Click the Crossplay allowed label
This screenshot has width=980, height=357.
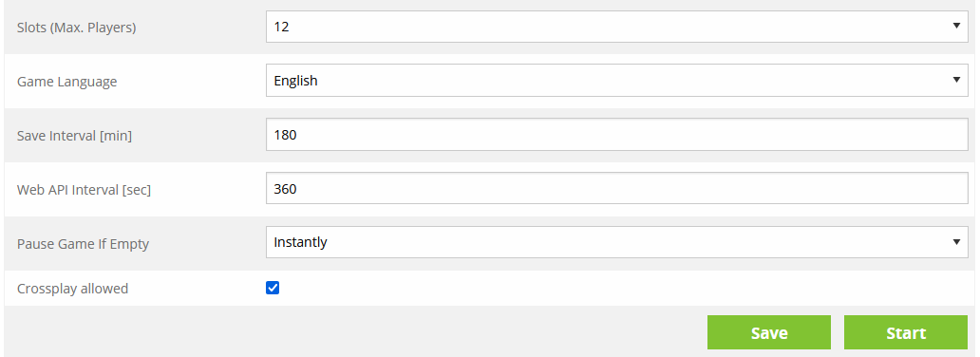[x=72, y=289]
